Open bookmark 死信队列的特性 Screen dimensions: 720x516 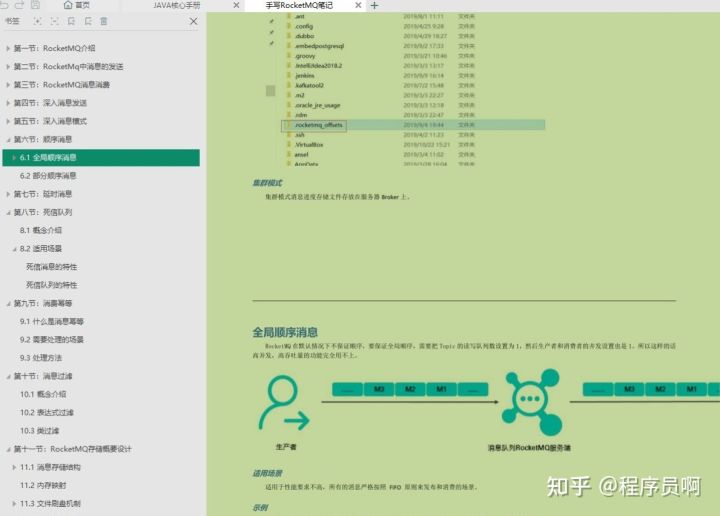click(51, 285)
